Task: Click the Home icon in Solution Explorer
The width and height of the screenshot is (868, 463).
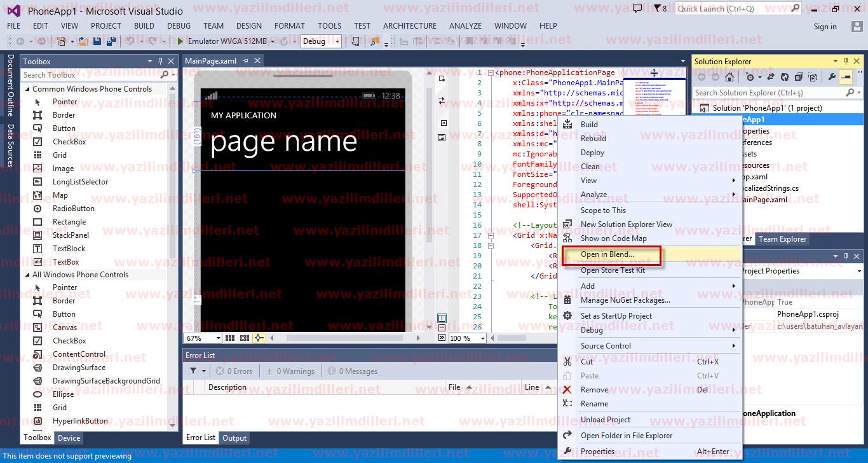Action: [729, 77]
